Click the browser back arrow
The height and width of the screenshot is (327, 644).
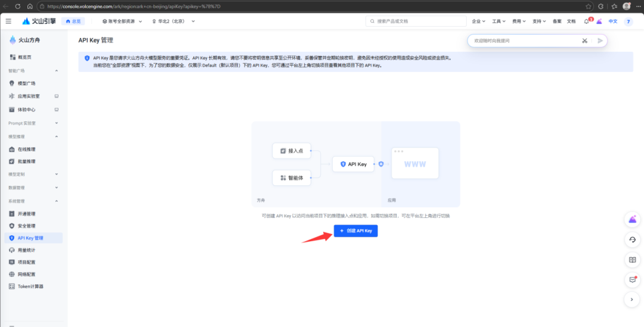[6, 6]
